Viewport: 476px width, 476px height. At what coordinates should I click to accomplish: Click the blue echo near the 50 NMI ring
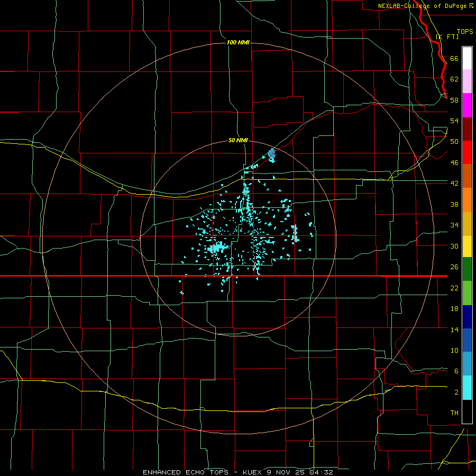pyautogui.click(x=272, y=154)
